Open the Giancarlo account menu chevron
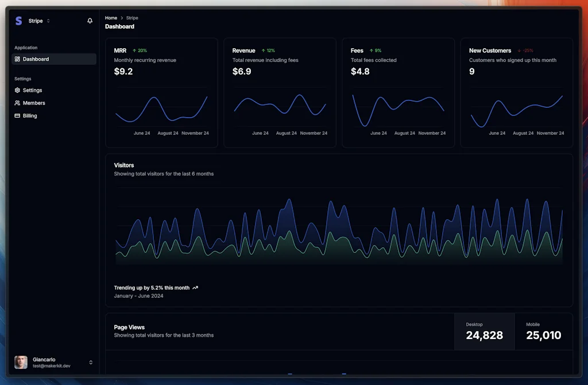 tap(91, 362)
